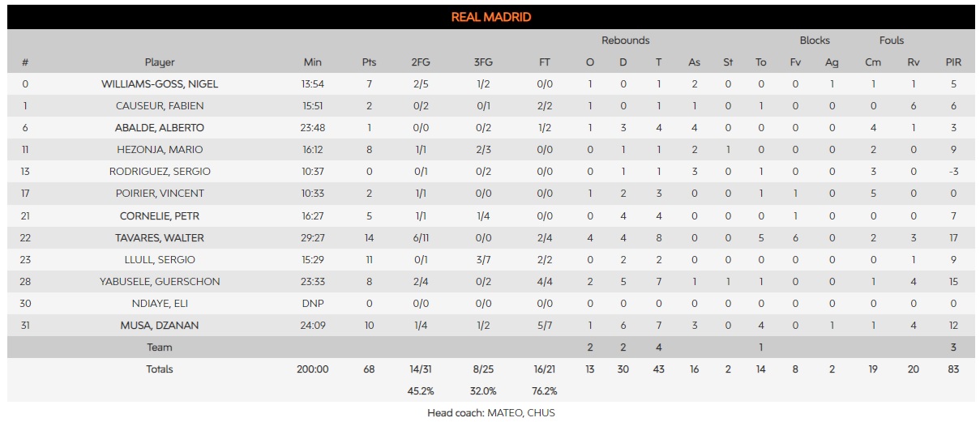Select the Abalde, Alberto player name
The width and height of the screenshot is (980, 422).
[x=160, y=128]
